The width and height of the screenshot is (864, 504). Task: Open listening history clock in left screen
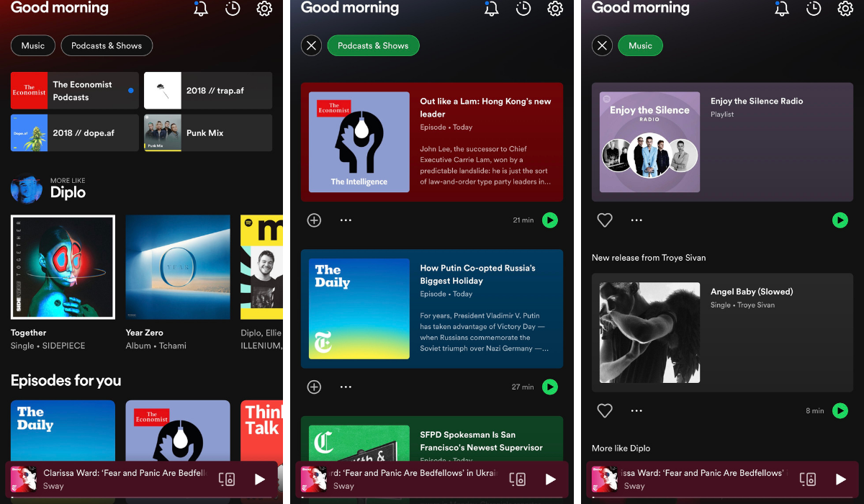click(233, 9)
